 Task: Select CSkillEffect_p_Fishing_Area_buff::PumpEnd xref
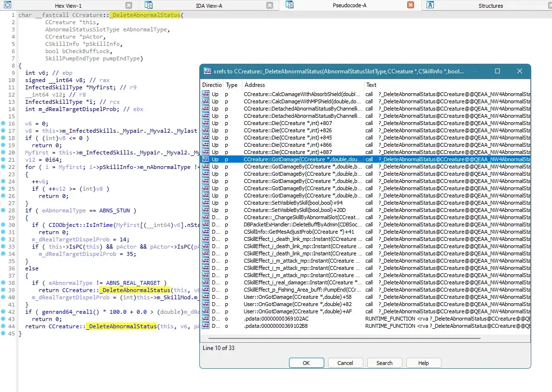[x=365, y=290]
